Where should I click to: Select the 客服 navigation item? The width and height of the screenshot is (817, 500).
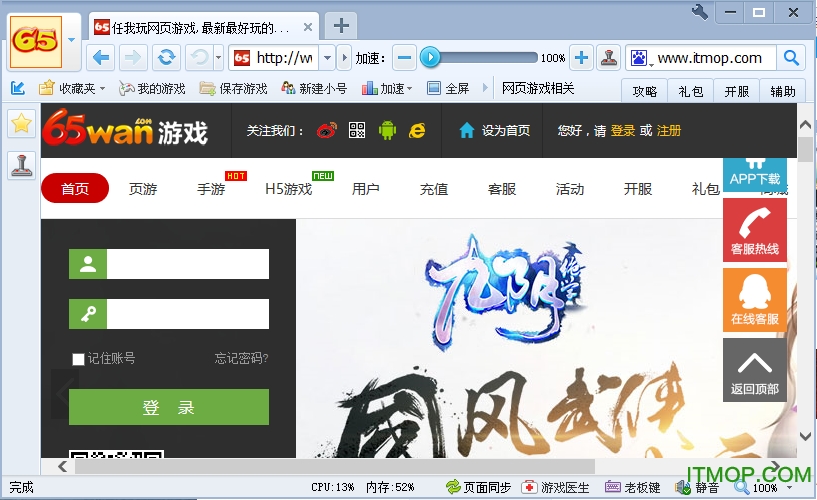point(502,189)
